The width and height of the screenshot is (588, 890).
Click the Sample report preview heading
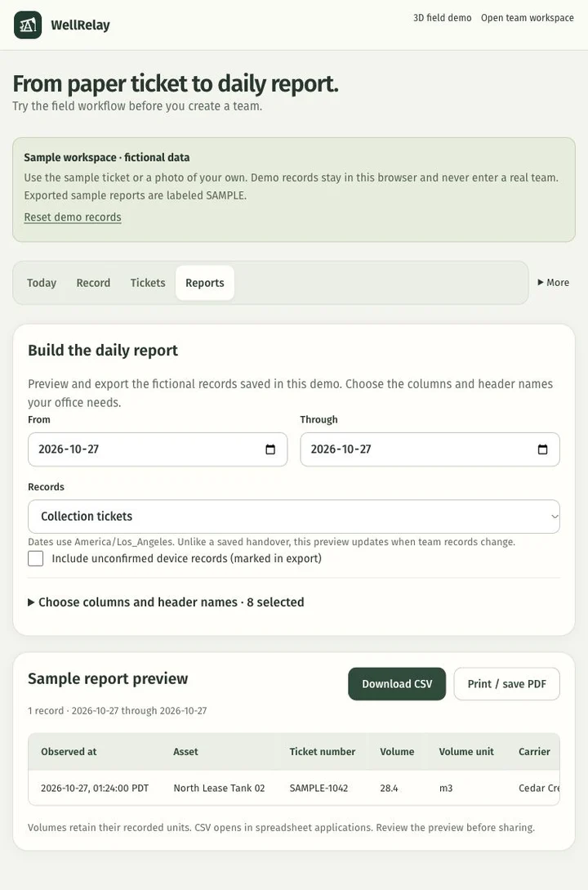point(108,679)
